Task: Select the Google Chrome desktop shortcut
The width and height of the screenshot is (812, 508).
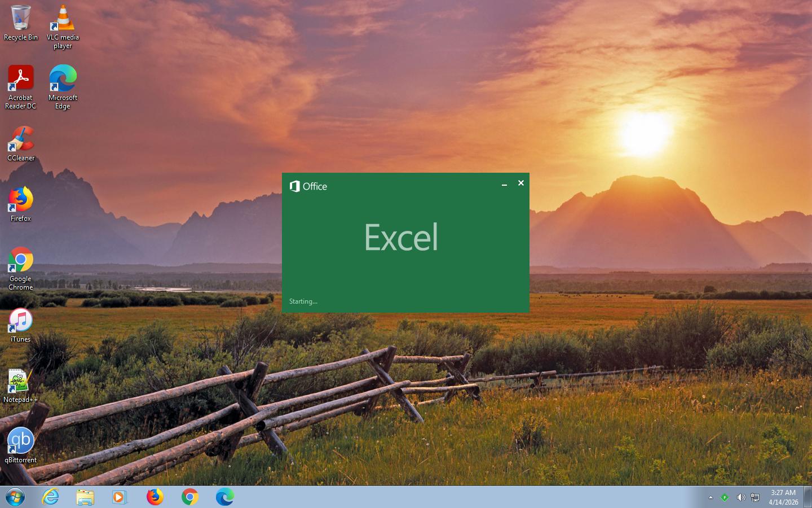Action: [21, 260]
